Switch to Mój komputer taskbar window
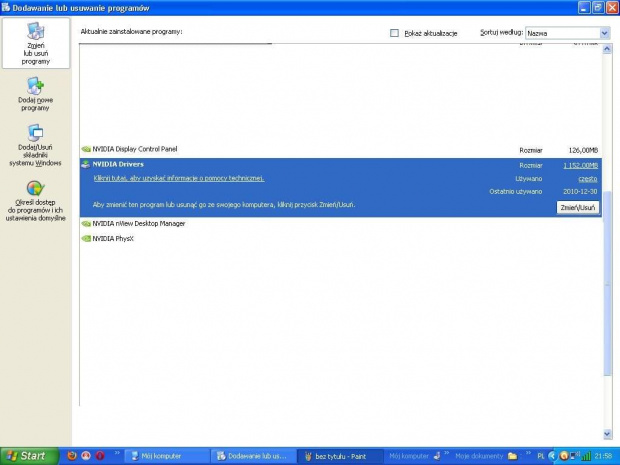This screenshot has height=465, width=620. coord(166,456)
